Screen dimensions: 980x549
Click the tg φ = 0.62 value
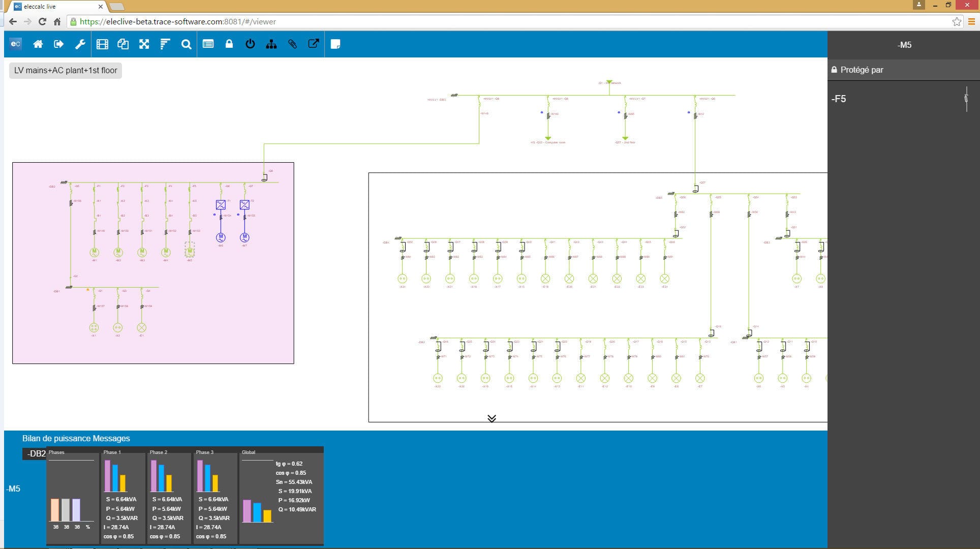point(289,464)
